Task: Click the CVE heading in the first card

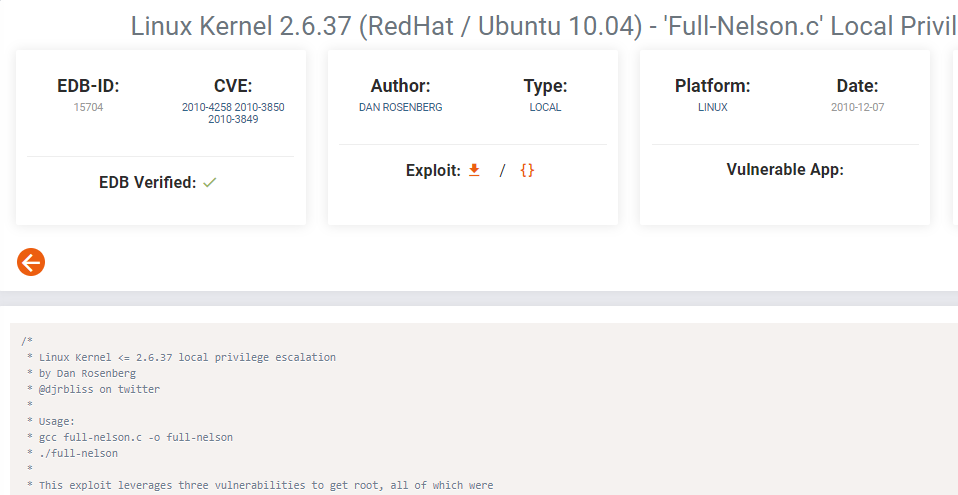Action: click(233, 86)
